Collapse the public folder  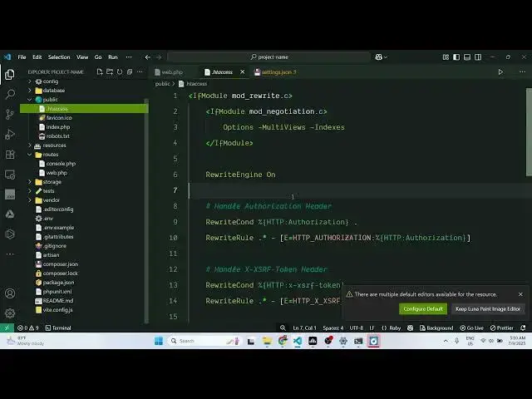(x=30, y=100)
